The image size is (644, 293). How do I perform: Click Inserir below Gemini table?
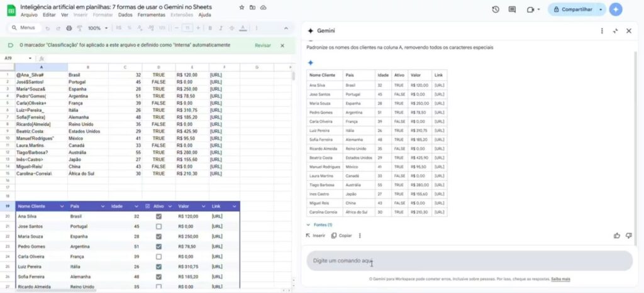(x=316, y=236)
